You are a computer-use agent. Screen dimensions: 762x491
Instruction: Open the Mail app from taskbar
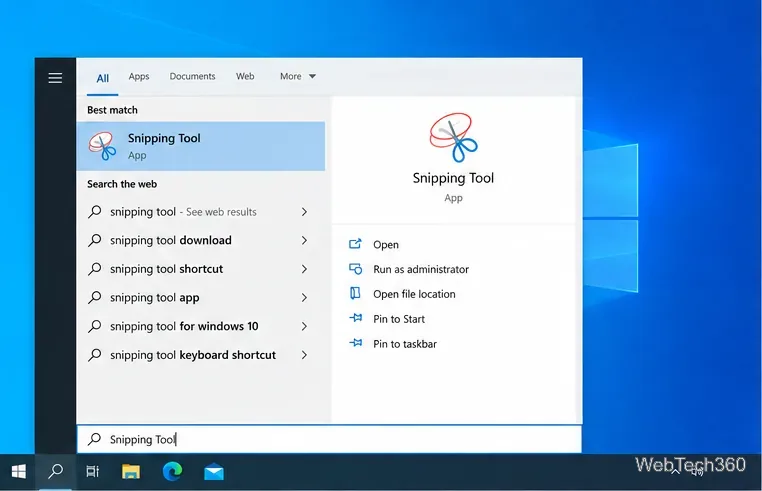coord(214,472)
